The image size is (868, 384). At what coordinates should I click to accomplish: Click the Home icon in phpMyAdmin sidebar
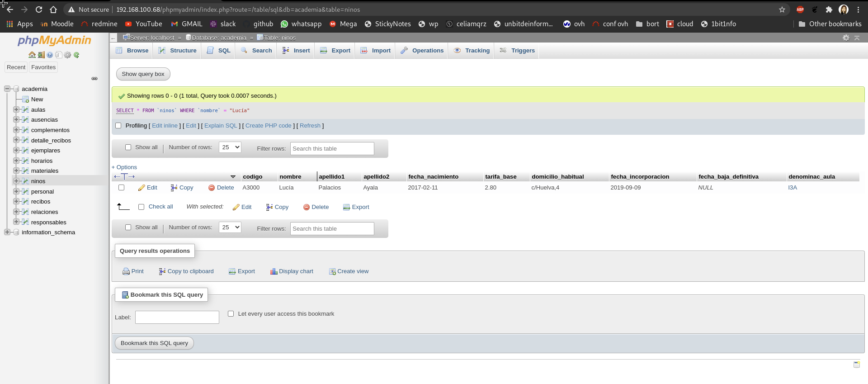32,55
